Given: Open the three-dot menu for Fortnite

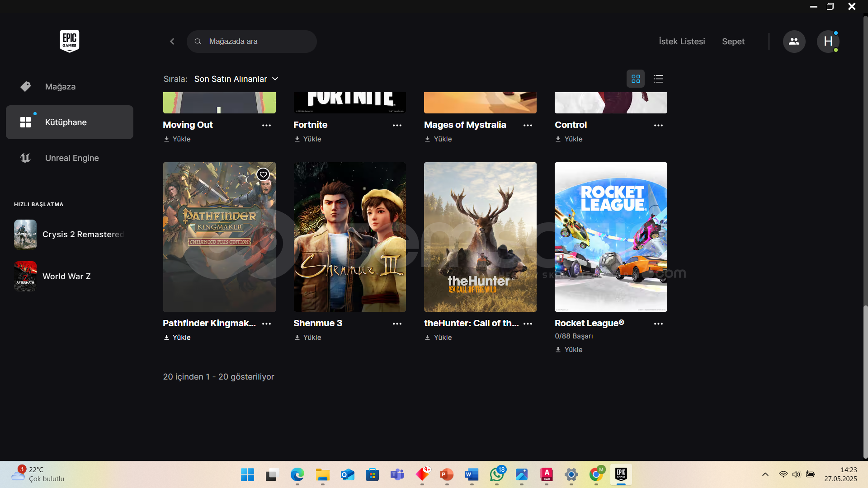Looking at the screenshot, I should click(397, 126).
